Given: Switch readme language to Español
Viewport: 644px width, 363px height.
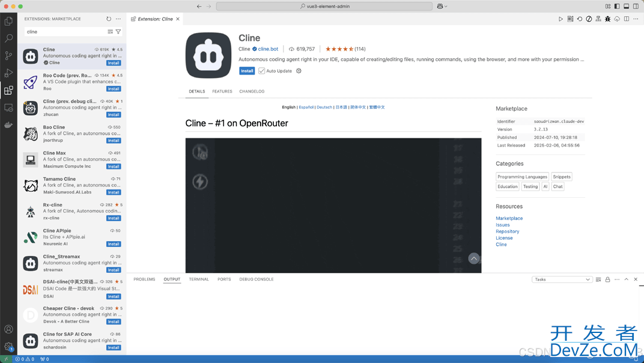Looking at the screenshot, I should click(306, 108).
